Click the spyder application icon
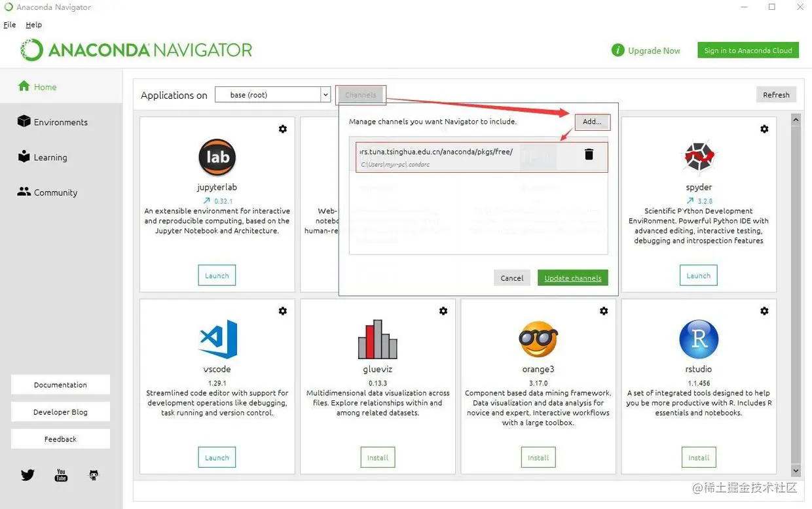 [699, 157]
